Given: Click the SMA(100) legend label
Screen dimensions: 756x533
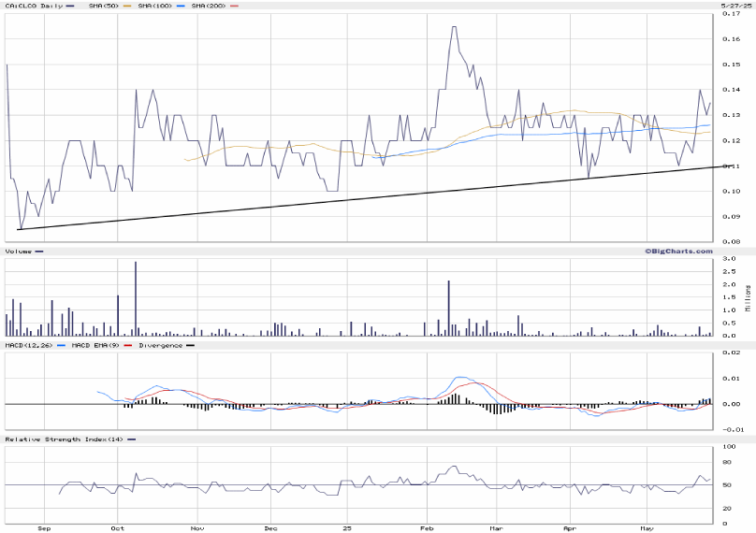Looking at the screenshot, I should coord(157,6).
